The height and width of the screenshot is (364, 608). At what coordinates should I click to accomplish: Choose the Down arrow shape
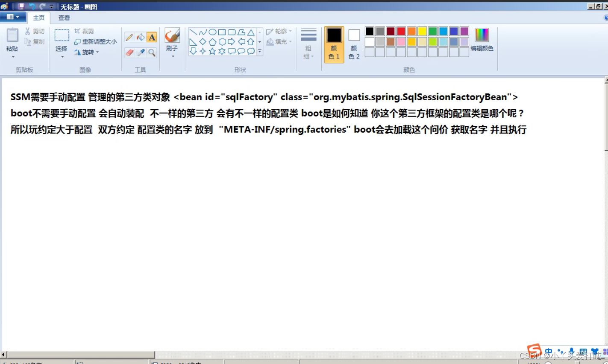[x=193, y=51]
